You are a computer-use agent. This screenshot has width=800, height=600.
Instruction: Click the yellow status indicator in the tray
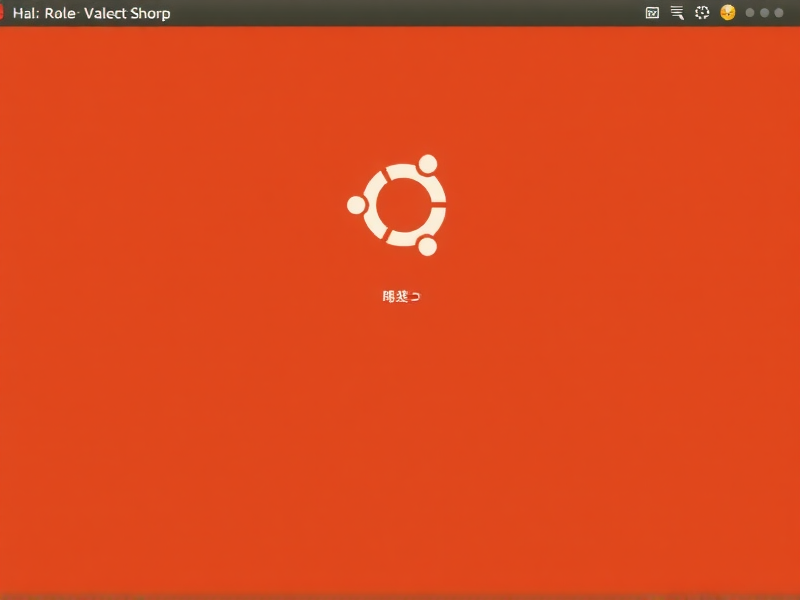pos(727,13)
